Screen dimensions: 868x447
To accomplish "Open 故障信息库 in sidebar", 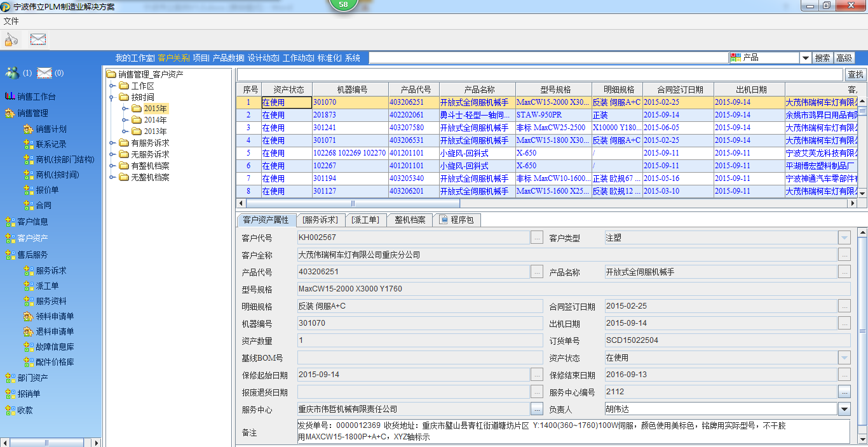I will (x=55, y=347).
